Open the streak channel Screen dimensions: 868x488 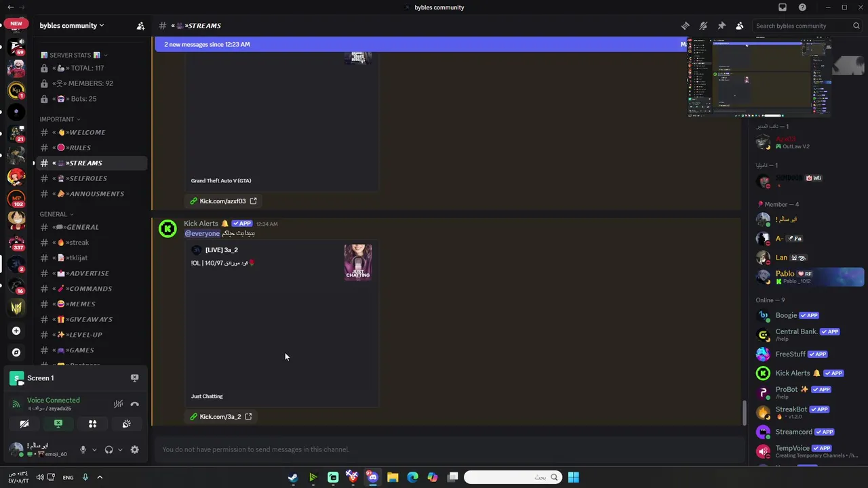tap(90, 243)
